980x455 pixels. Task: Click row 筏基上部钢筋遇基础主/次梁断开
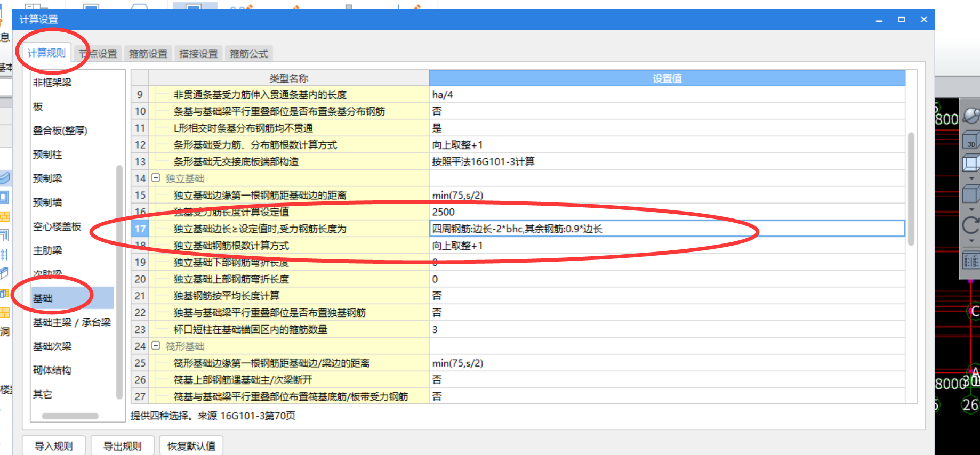point(288,379)
